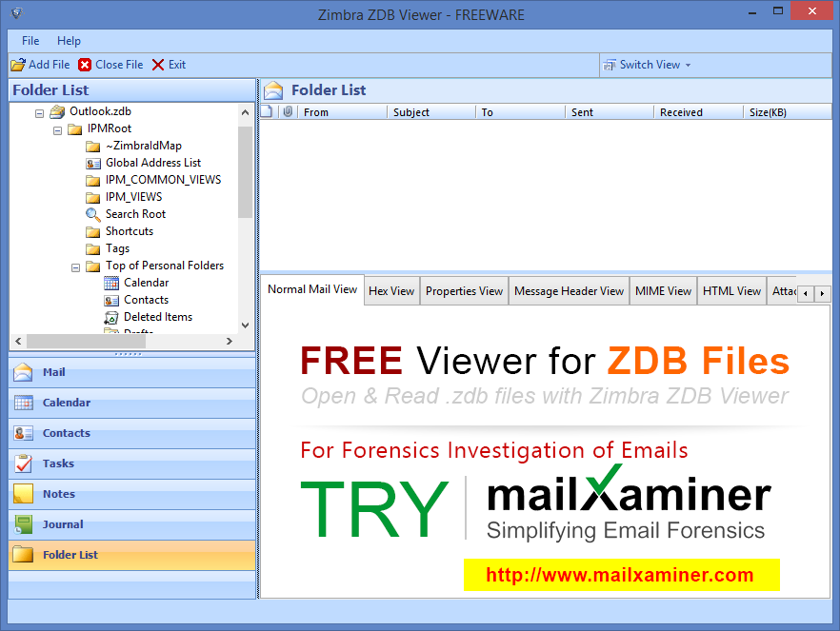Switch to the Hex View tab

coord(391,291)
